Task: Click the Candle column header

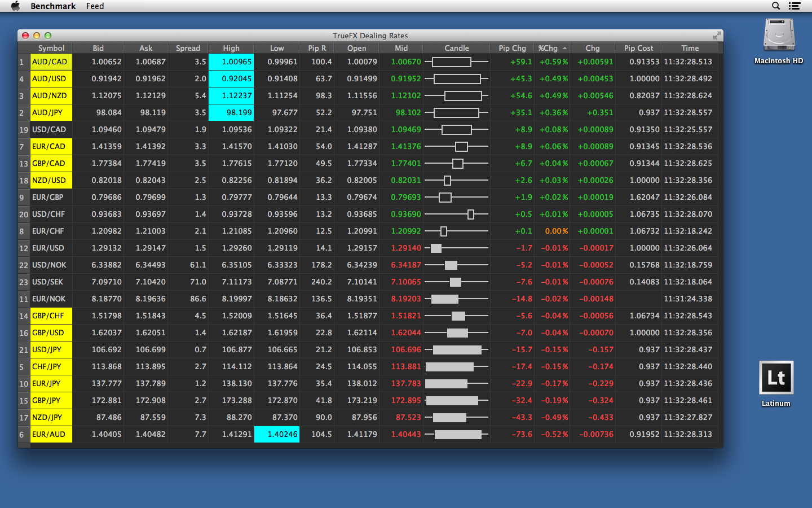Action: tap(456, 48)
